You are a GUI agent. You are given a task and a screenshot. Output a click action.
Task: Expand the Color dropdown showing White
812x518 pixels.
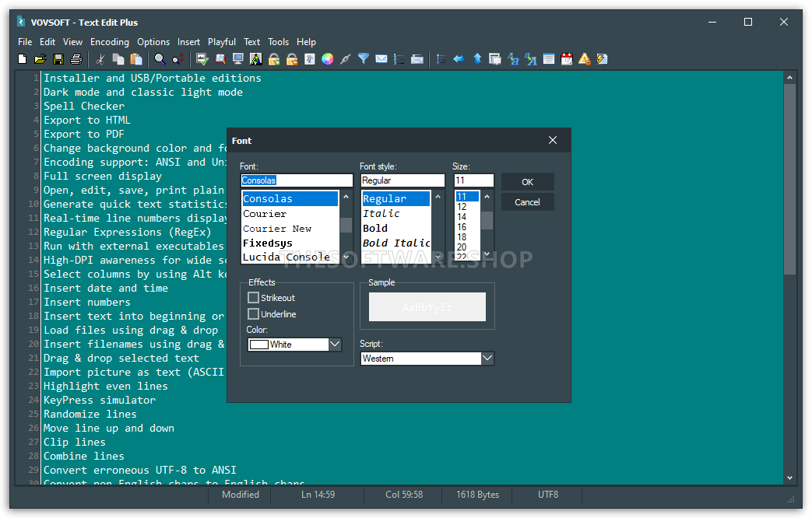click(294, 344)
